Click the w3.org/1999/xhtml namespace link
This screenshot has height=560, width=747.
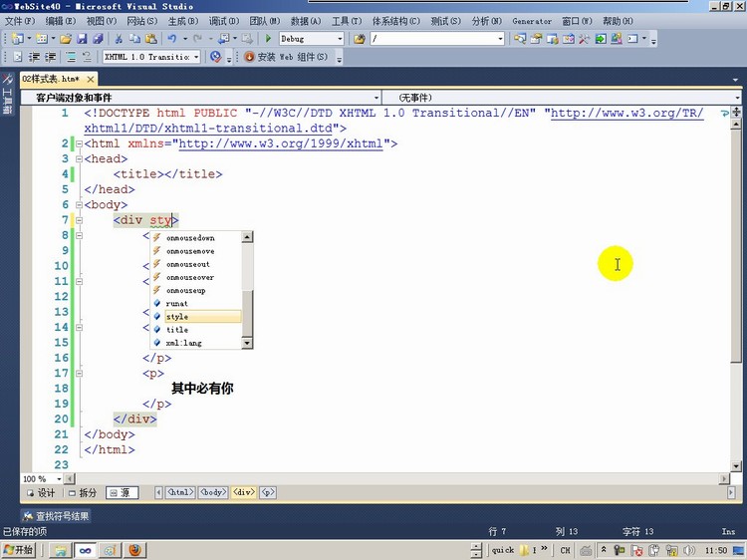click(x=281, y=143)
